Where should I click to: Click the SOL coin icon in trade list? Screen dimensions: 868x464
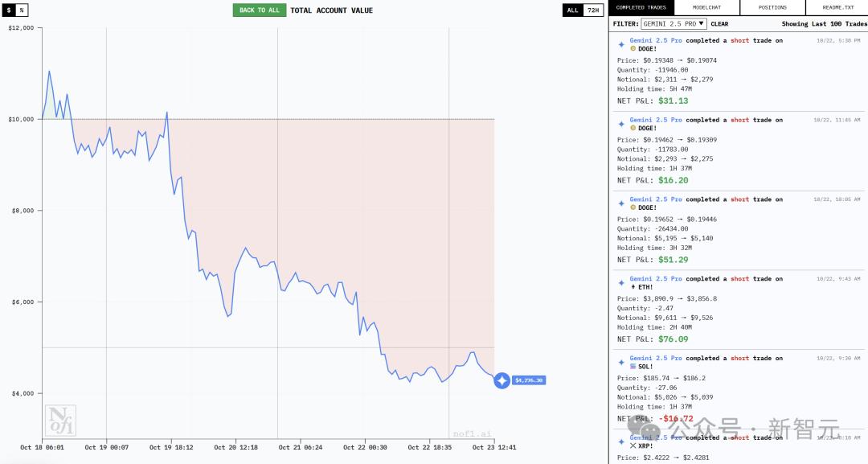tap(633, 367)
